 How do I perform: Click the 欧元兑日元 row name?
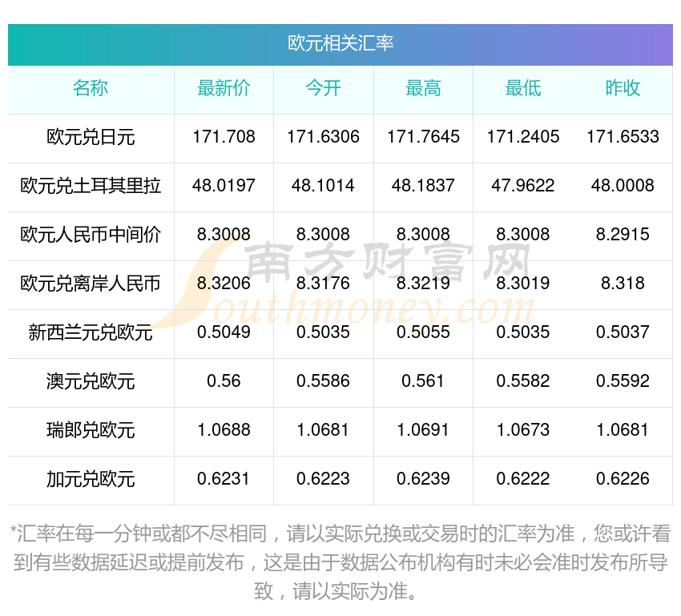click(91, 137)
